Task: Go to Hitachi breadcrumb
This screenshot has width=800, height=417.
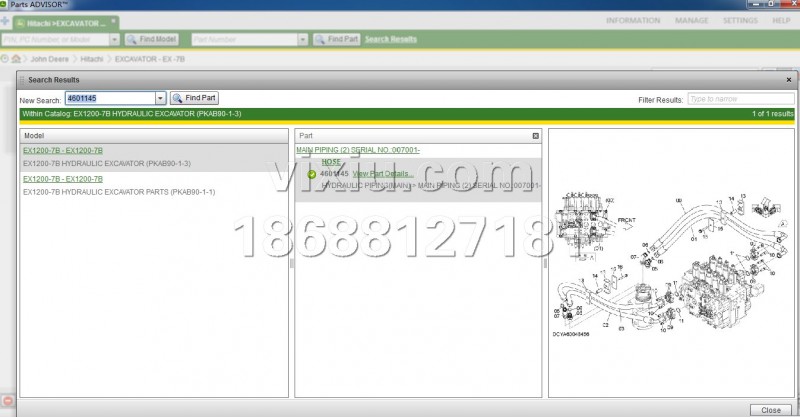Action: click(x=92, y=59)
